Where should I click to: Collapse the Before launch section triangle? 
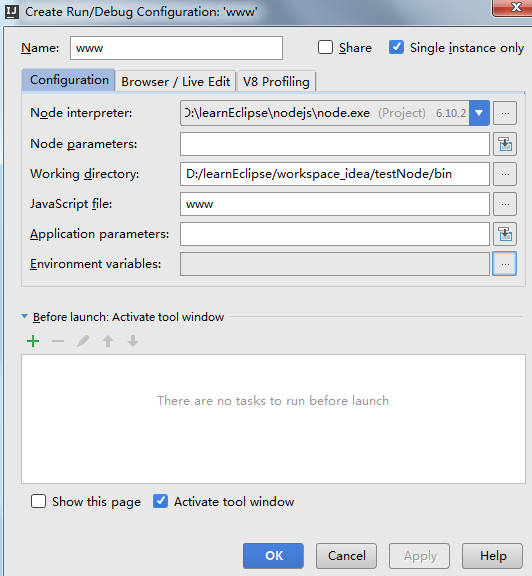point(25,316)
